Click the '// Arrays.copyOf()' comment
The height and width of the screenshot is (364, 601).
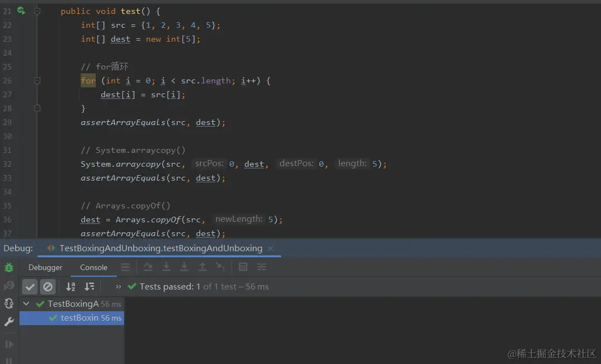click(x=125, y=206)
